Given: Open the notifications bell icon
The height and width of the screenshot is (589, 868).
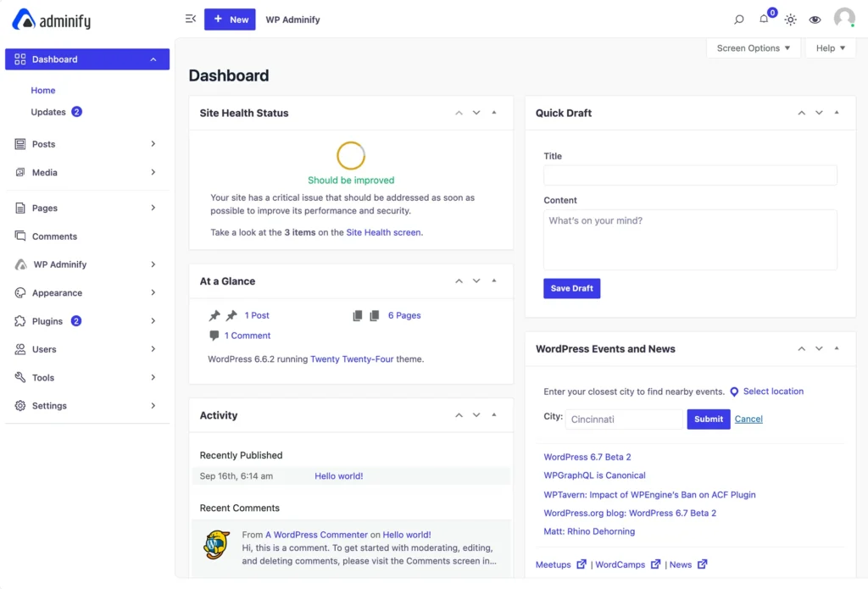Looking at the screenshot, I should 764,19.
